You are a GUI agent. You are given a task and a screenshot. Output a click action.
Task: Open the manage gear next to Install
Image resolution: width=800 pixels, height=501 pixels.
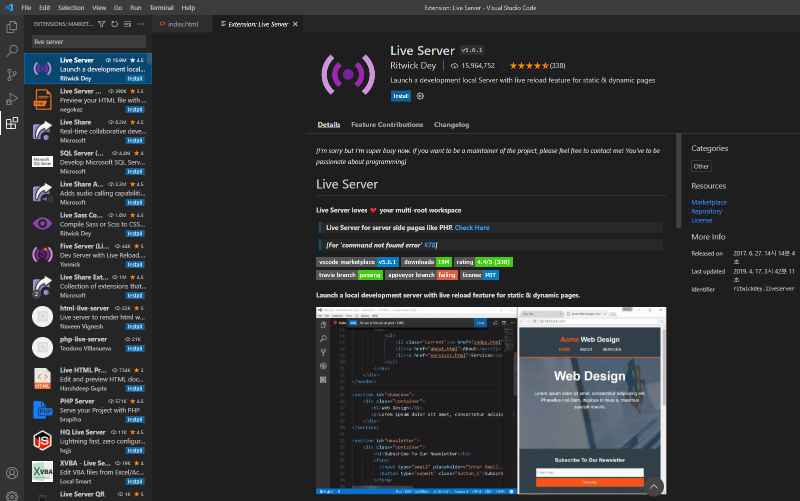[420, 96]
